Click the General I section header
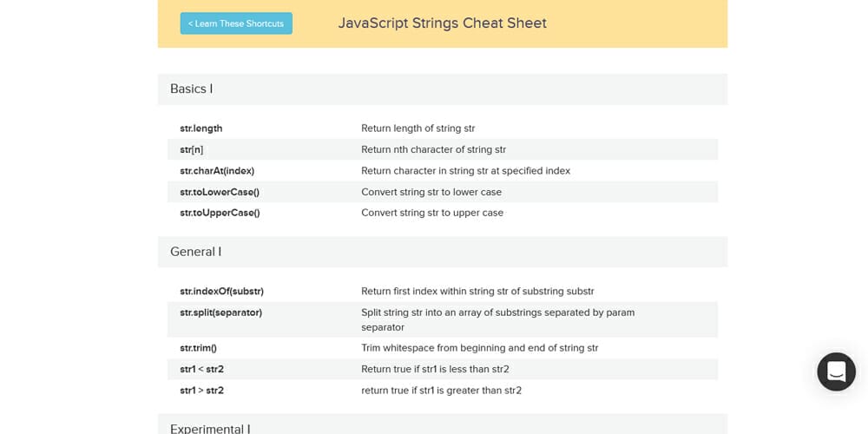868x434 pixels. click(443, 252)
